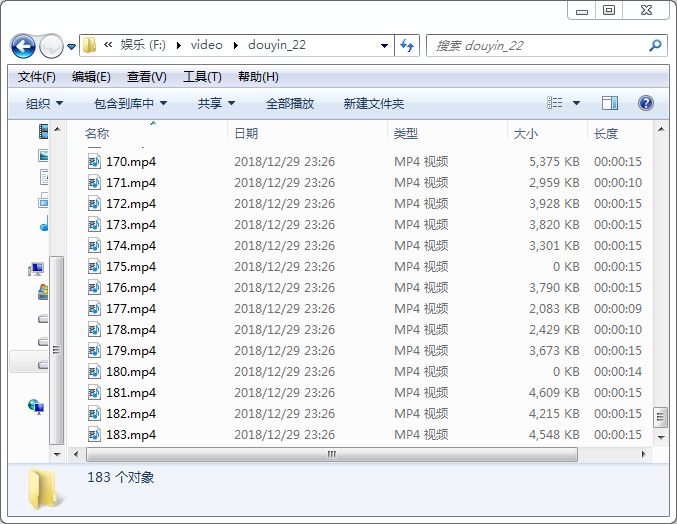677x524 pixels.
Task: Click the icon of 174.mp4
Action: (x=94, y=246)
